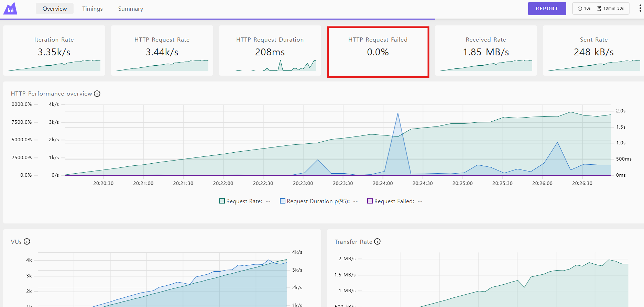Click the refresh interval stopwatch icon
This screenshot has width=644, height=307.
580,8
